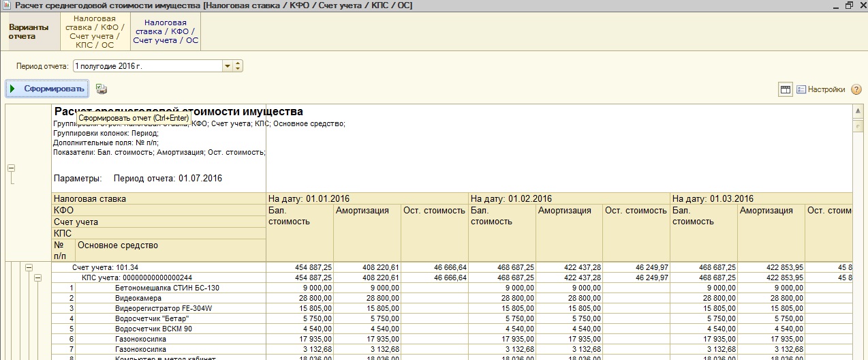Viewport: 868px width, 360px height.
Task: Minimize the report window
Action: pos(835,5)
